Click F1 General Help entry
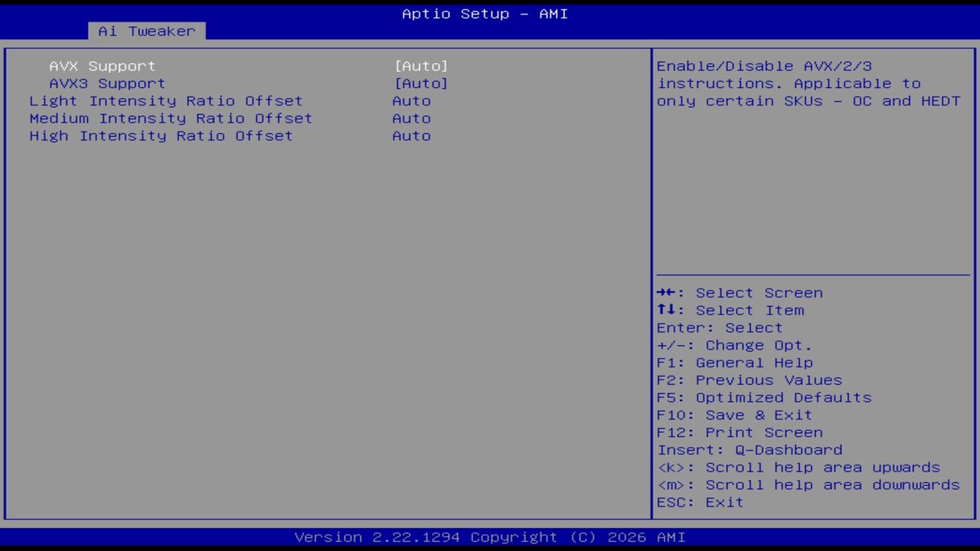 [734, 362]
